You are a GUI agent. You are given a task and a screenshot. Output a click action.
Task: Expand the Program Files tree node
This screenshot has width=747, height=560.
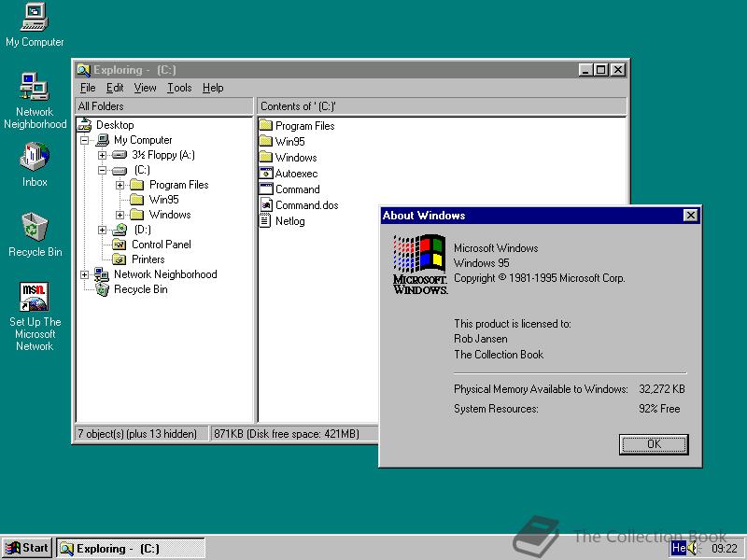pos(120,184)
